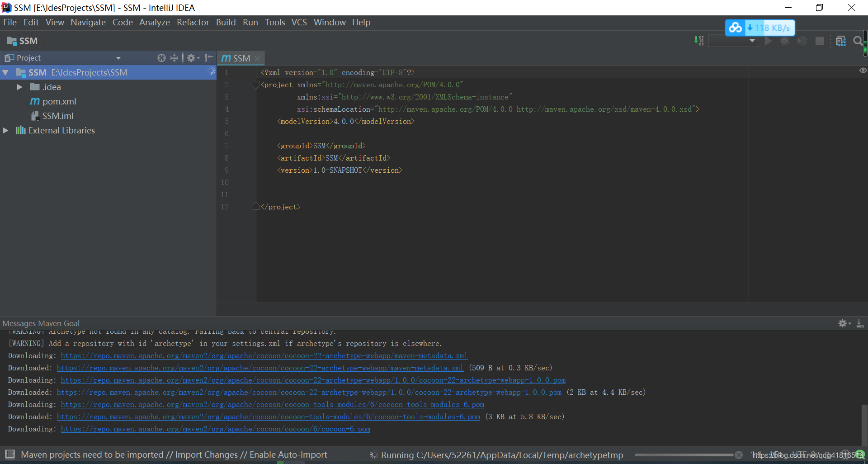Click Scroll from Source target icon

[x=161, y=58]
